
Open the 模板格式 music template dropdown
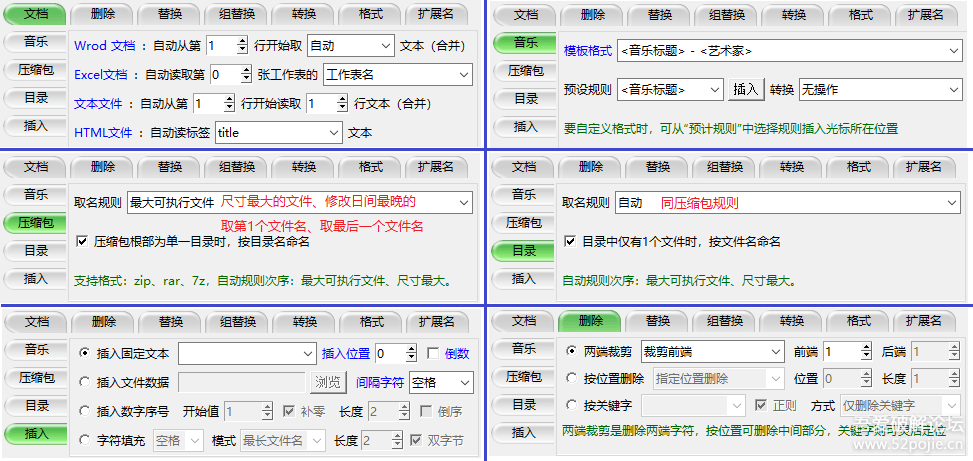pos(953,51)
